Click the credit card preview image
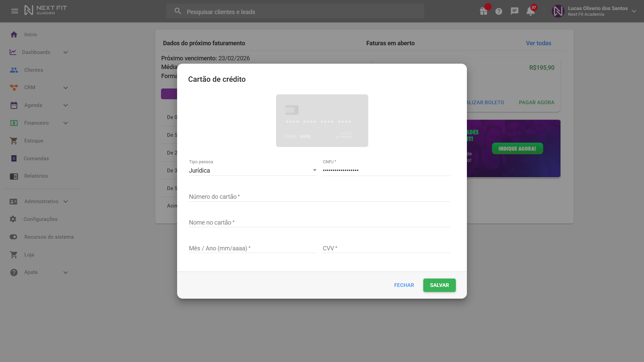 (x=322, y=121)
